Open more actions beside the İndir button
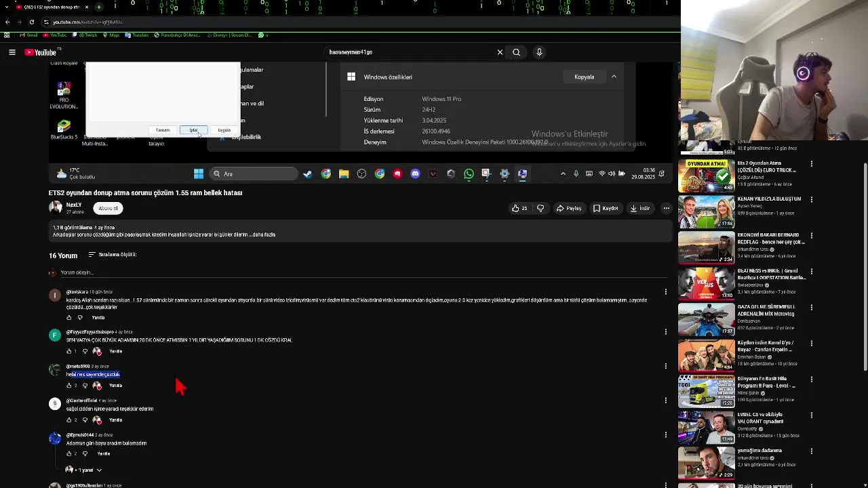 [667, 208]
